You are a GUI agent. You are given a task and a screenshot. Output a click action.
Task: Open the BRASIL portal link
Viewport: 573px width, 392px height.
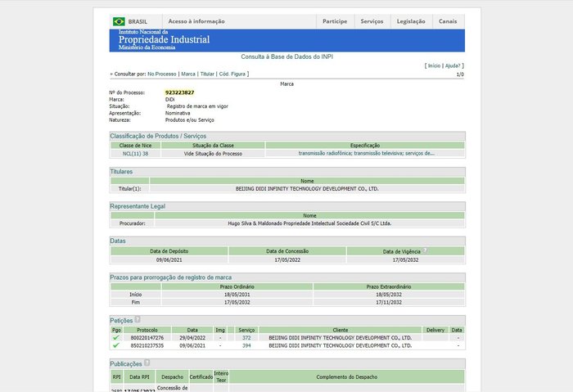[138, 21]
